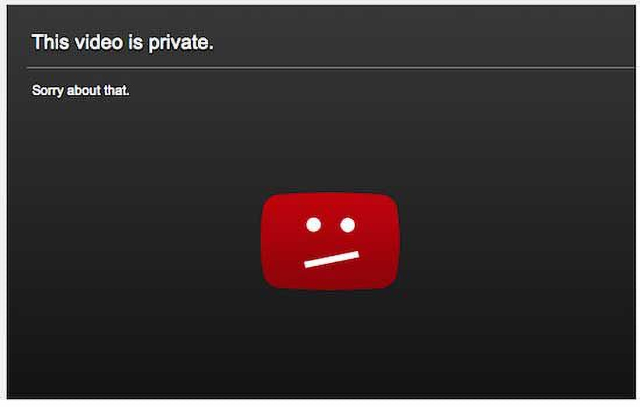Screen dimensions: 640x407
Task: Click the red sad-face YouTube icon
Action: point(330,241)
